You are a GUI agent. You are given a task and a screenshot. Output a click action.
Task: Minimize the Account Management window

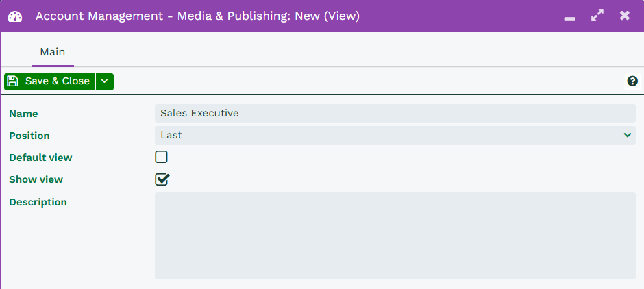click(x=569, y=16)
